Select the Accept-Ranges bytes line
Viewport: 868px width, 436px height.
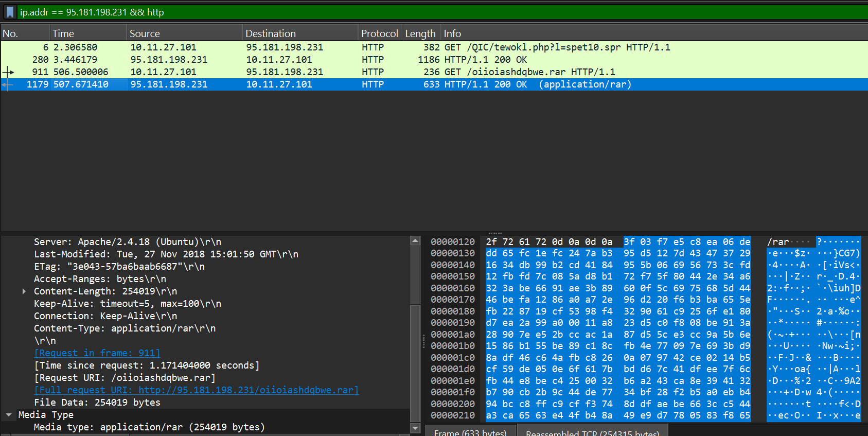[100, 279]
